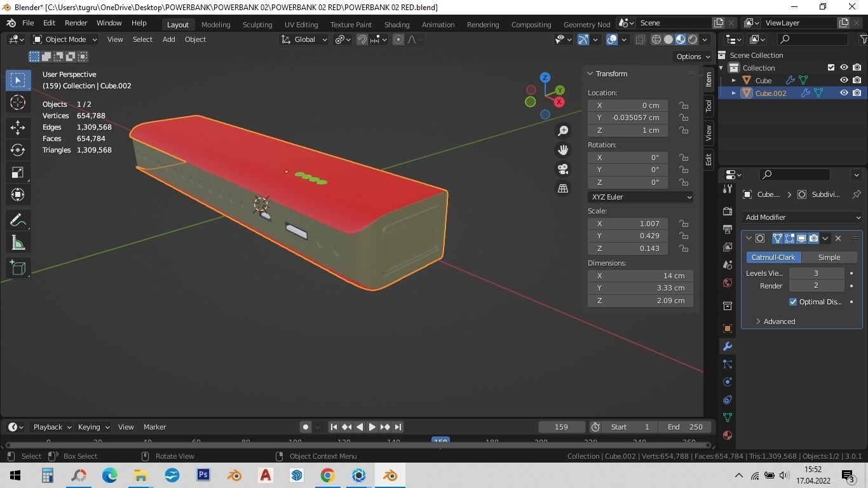Viewport: 868px width, 488px height.
Task: Toggle modifier show in render camera icon
Action: pyautogui.click(x=813, y=238)
